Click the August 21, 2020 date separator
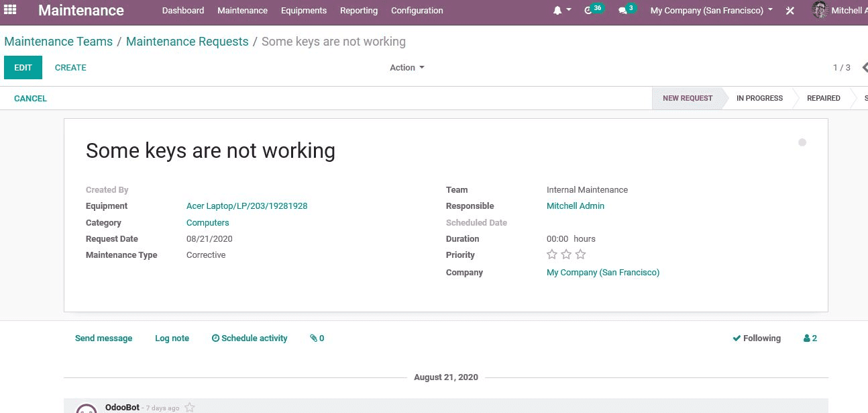 click(x=446, y=377)
